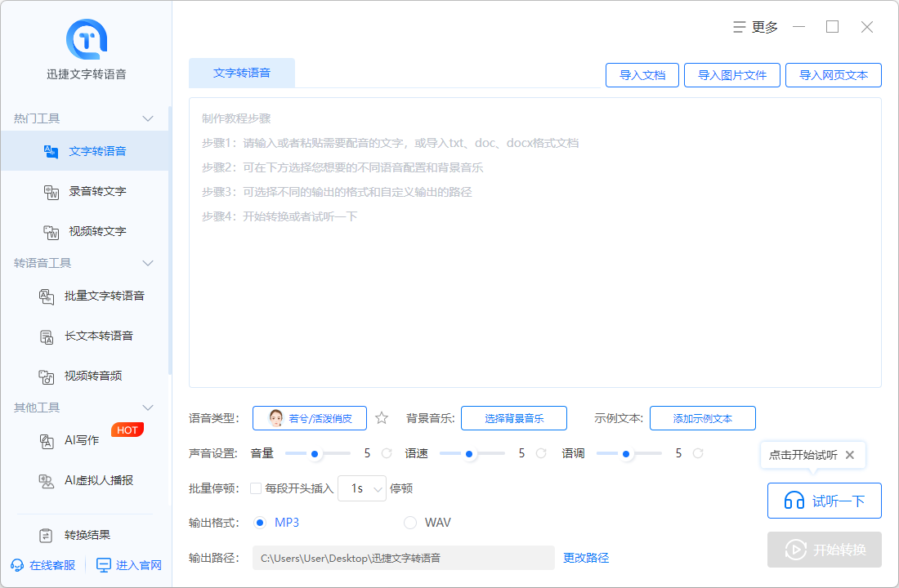Select 录音转文字 in the sidebar
The height and width of the screenshot is (588, 899).
(x=85, y=191)
